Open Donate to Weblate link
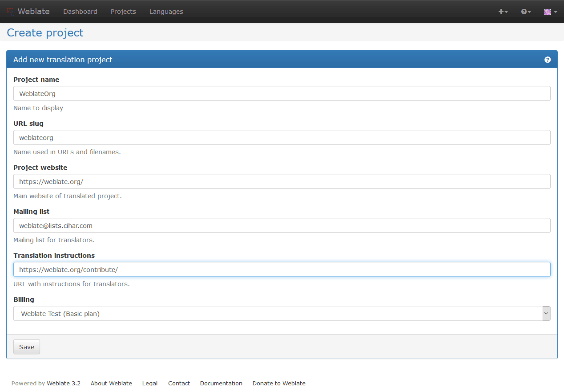This screenshot has width=564, height=392. [x=279, y=383]
